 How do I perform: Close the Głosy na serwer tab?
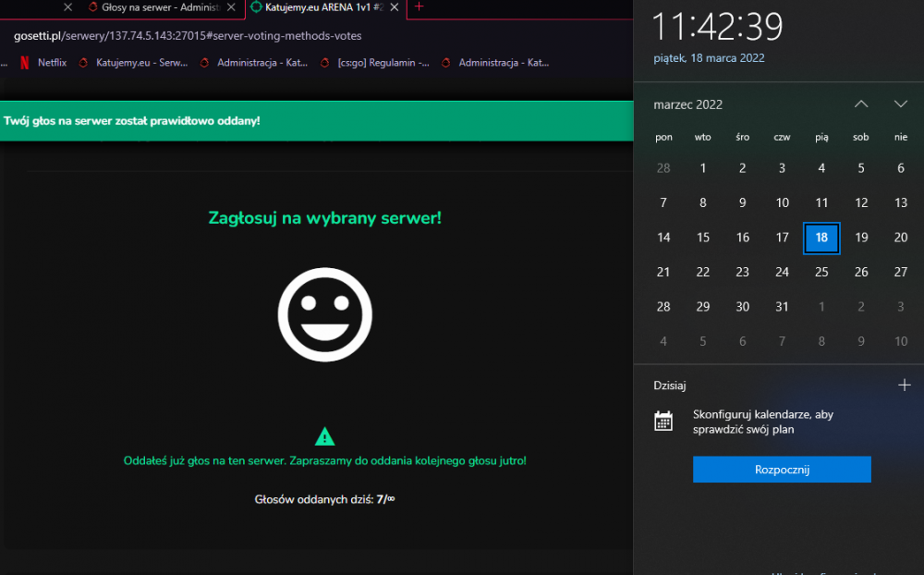[x=232, y=7]
